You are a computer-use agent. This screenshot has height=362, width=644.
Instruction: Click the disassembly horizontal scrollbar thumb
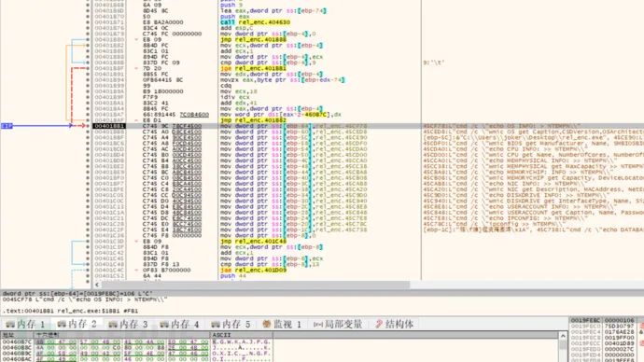256,285
